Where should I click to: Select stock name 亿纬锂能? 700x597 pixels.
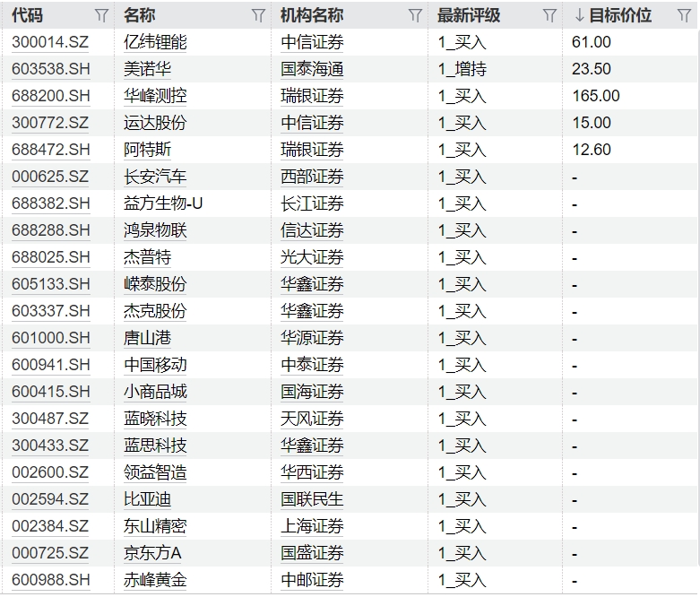tap(155, 42)
